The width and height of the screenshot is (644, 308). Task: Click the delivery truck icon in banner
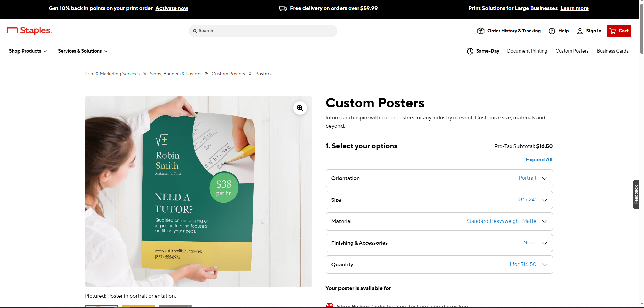pos(283,8)
